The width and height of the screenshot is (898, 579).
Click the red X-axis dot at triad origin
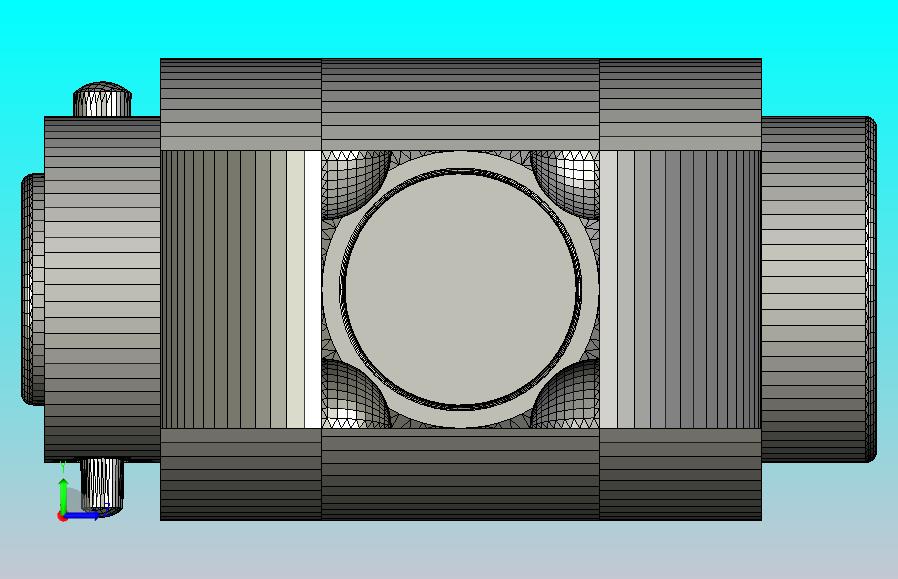tap(62, 517)
